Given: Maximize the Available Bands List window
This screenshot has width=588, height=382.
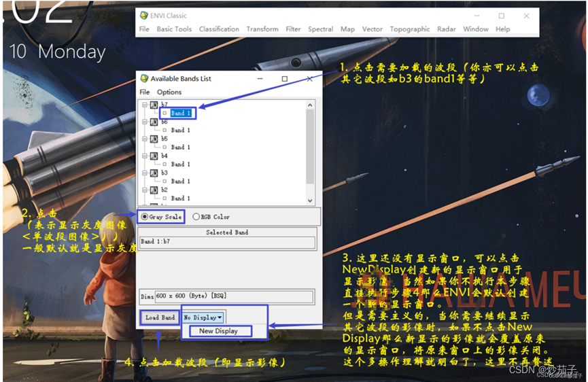Looking at the screenshot, I should [285, 79].
